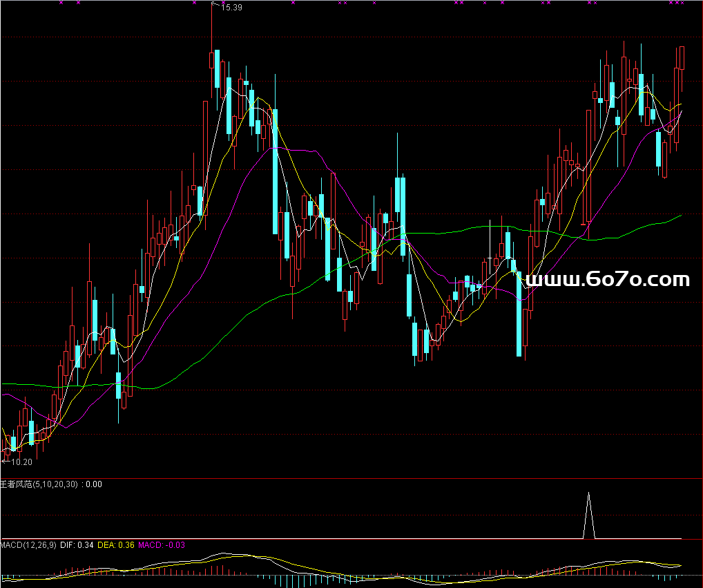The width and height of the screenshot is (703, 588).
Task: Click the yellow DEA: 0.36 readout
Action: tap(116, 545)
